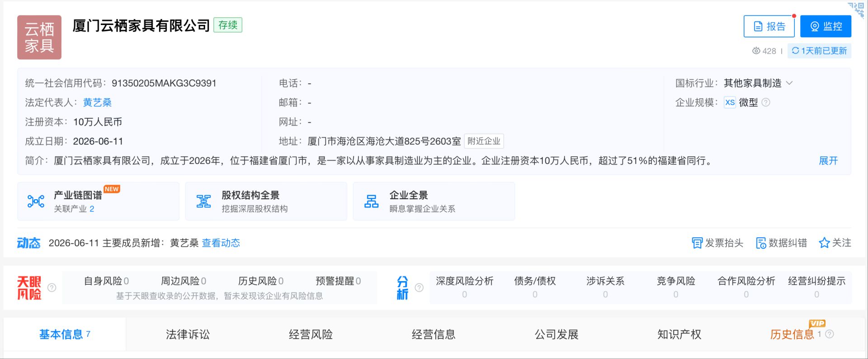Open 竞争风险 analysis item
This screenshot has width=868, height=359.
676,287
